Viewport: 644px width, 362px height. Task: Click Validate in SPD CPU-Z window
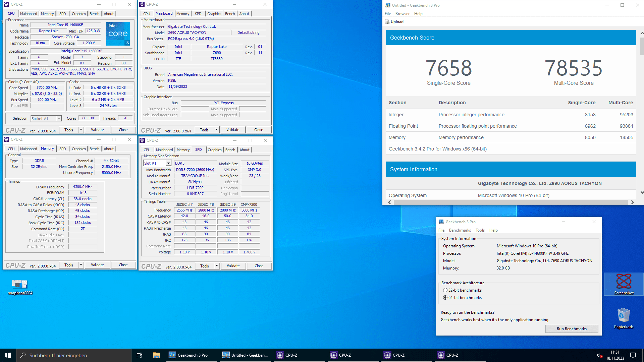pos(233,266)
